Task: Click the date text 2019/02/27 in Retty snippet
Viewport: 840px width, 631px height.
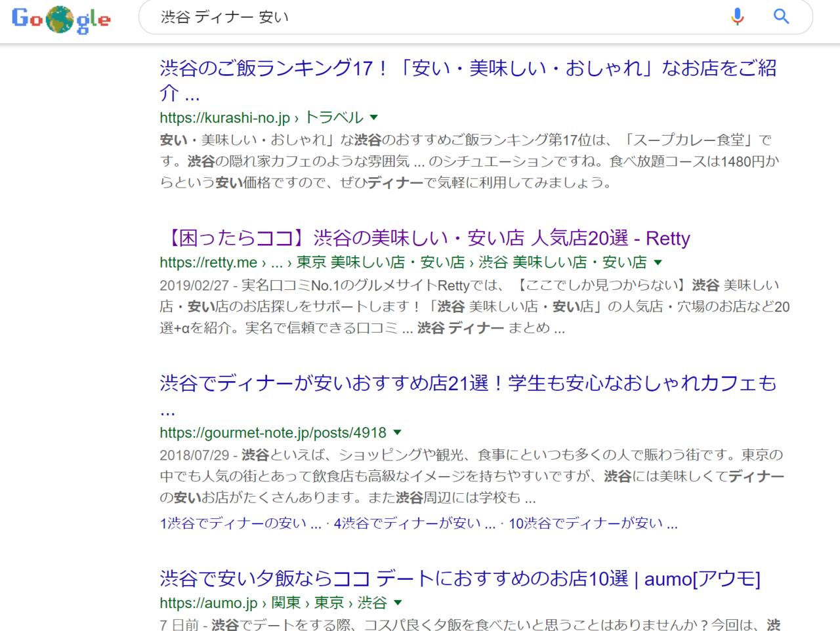Action: (194, 285)
